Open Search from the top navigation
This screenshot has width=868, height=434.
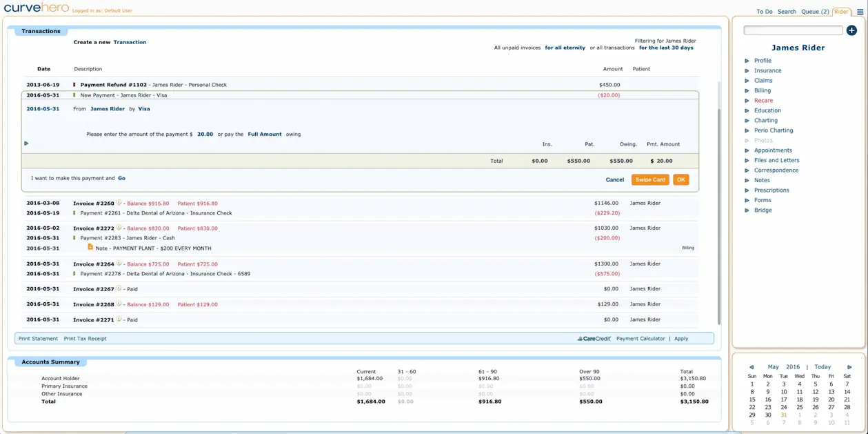coord(786,11)
